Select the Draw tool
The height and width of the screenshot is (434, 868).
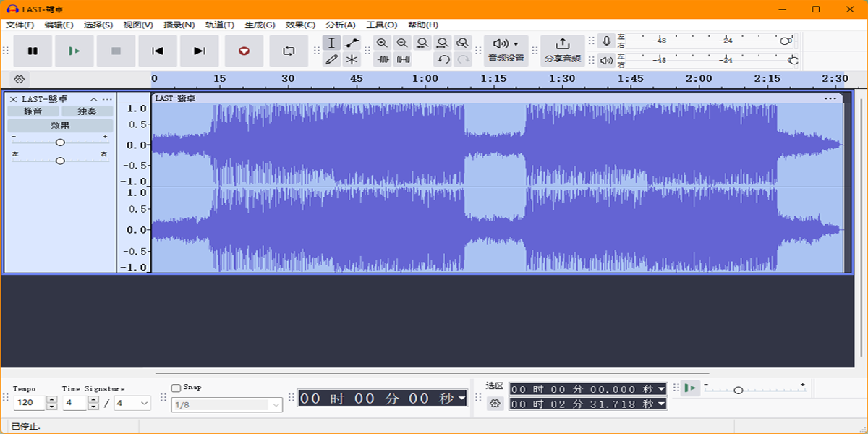point(333,59)
